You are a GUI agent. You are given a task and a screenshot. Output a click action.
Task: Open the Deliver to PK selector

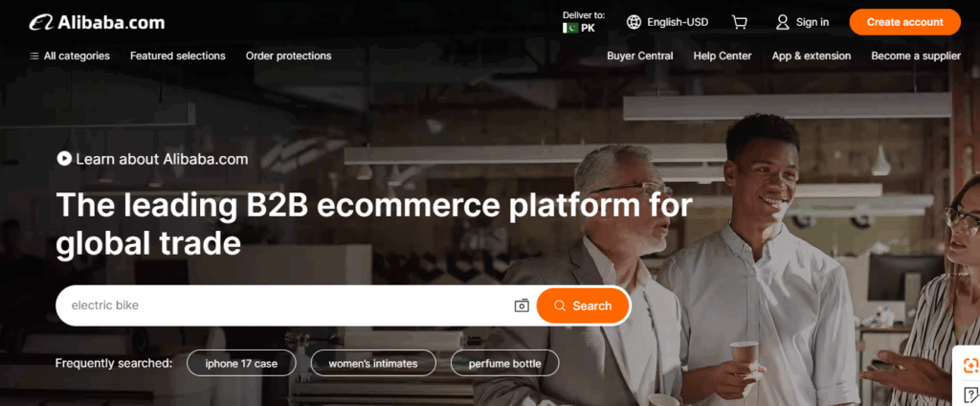click(583, 22)
